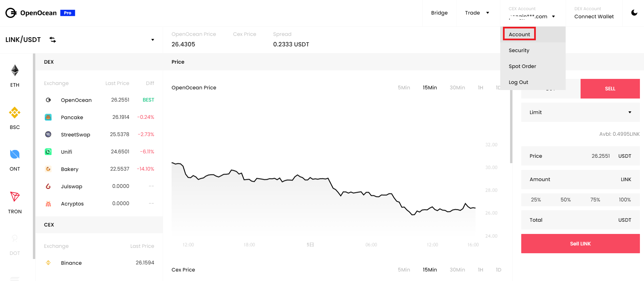
Task: Toggle dark mode with moon icon
Action: click(x=634, y=13)
